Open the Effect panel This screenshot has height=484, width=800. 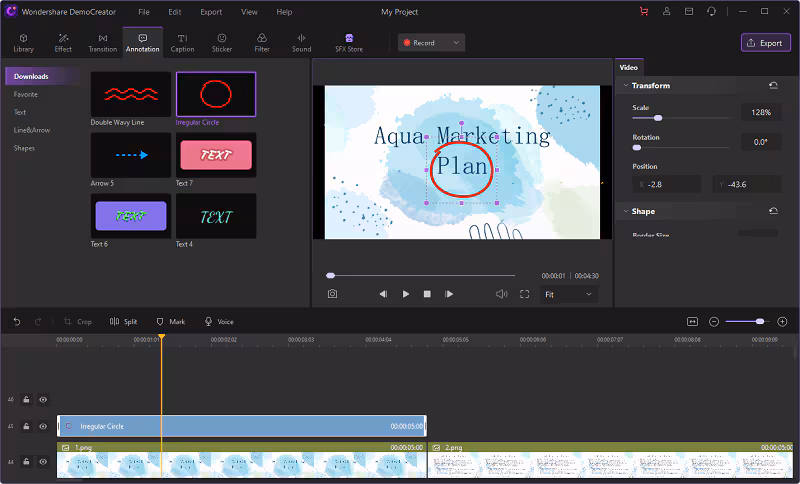click(x=63, y=43)
